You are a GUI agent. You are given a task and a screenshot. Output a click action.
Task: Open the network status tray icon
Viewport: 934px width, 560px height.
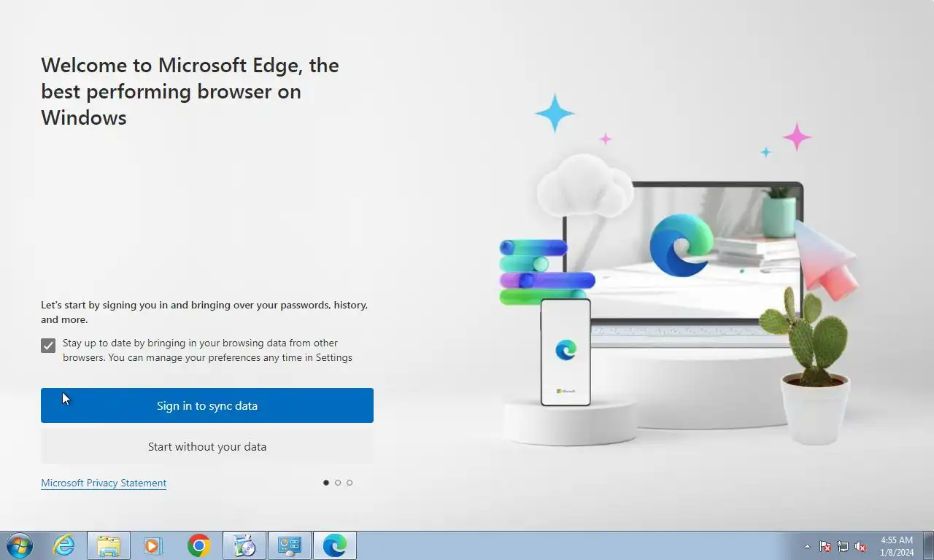click(x=843, y=546)
